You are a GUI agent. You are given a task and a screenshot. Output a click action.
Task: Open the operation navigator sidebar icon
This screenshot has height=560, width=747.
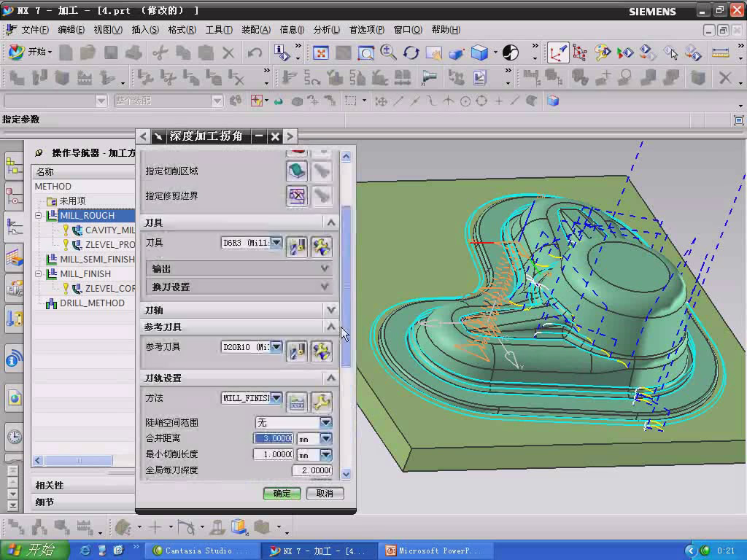[15, 227]
